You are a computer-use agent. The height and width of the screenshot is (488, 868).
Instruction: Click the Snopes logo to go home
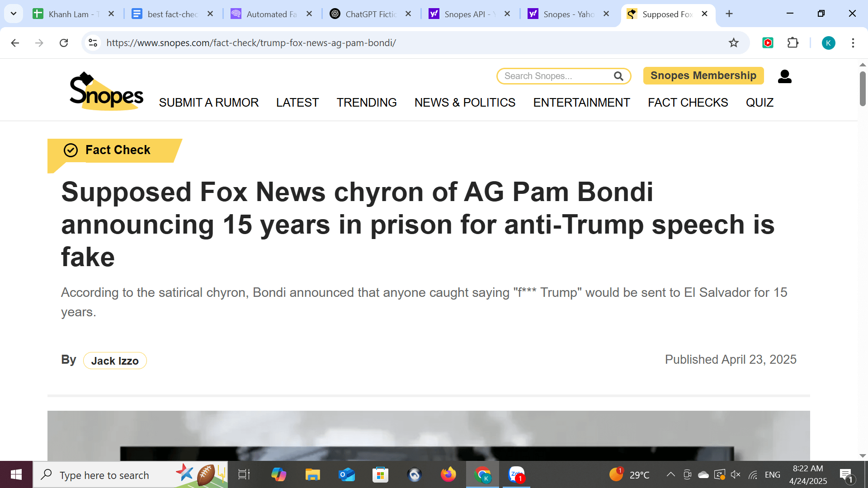[106, 91]
